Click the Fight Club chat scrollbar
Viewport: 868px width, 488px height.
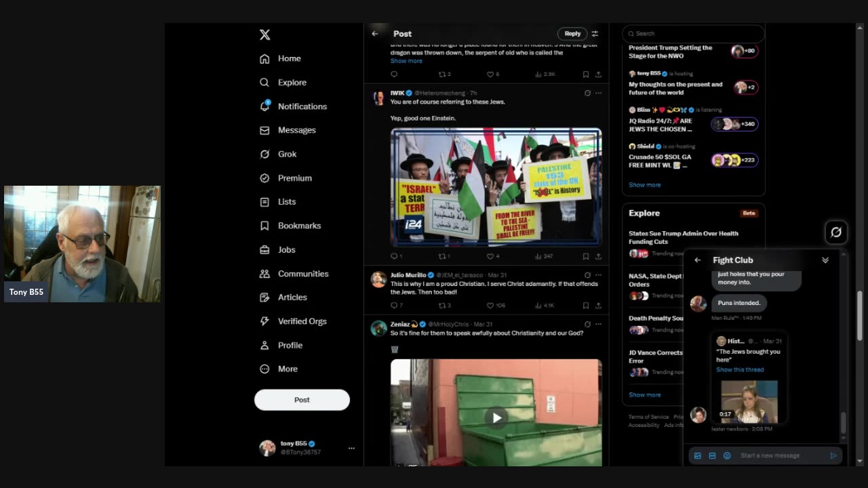844,423
